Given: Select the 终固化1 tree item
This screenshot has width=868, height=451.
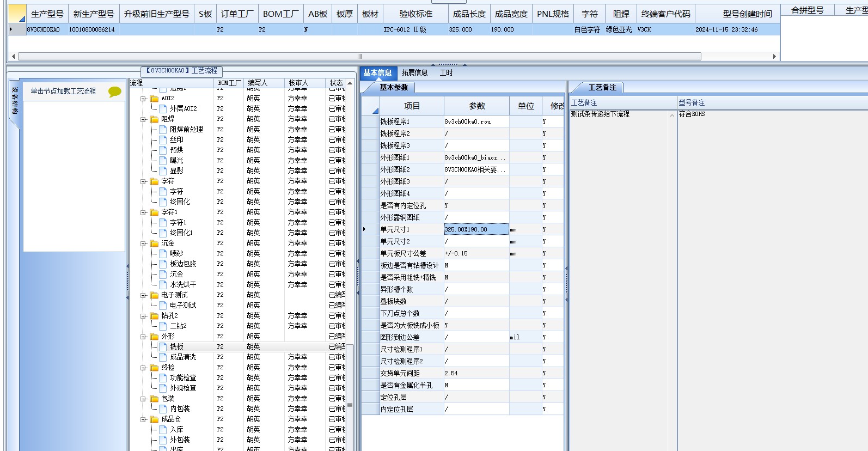Looking at the screenshot, I should pos(181,233).
